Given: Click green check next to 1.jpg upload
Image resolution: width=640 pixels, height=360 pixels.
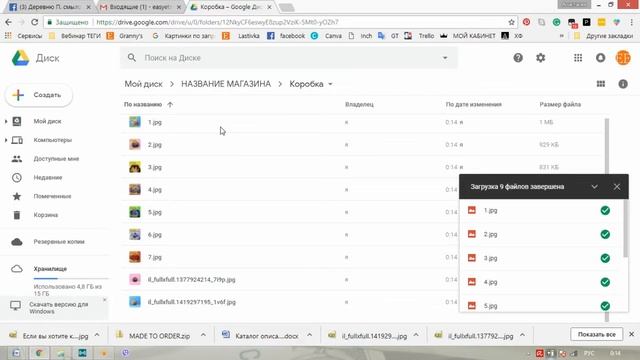Looking at the screenshot, I should (x=605, y=211).
